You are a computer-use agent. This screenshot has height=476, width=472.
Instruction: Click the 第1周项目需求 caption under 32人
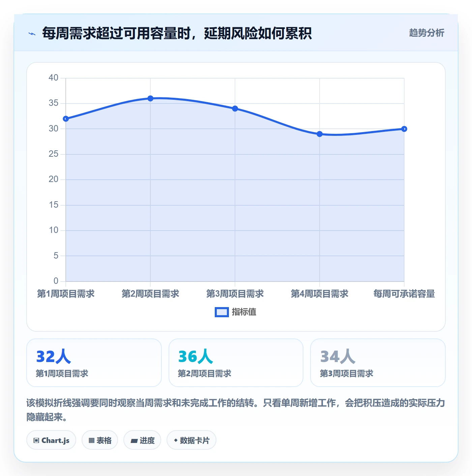point(62,374)
